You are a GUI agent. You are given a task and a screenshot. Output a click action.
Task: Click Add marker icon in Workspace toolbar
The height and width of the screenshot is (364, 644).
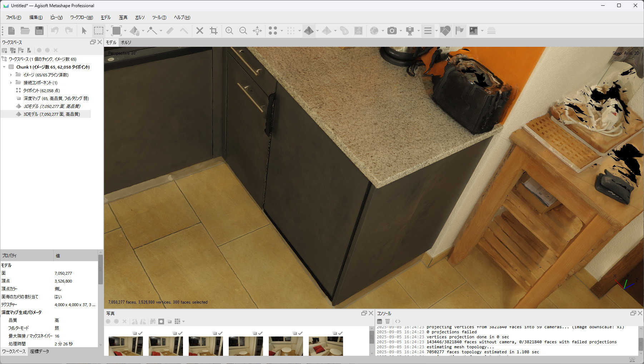[x=21, y=50]
